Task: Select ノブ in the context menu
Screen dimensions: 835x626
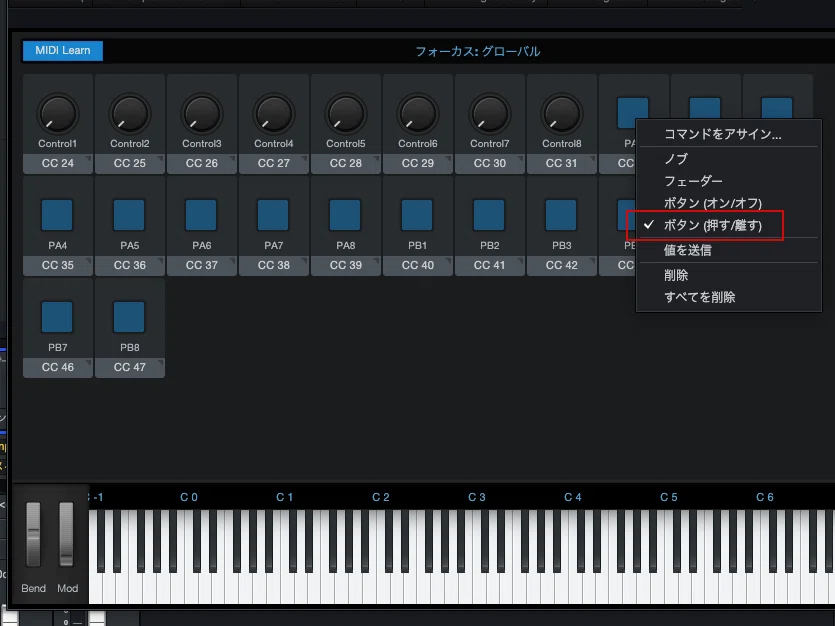Action: [x=728, y=159]
